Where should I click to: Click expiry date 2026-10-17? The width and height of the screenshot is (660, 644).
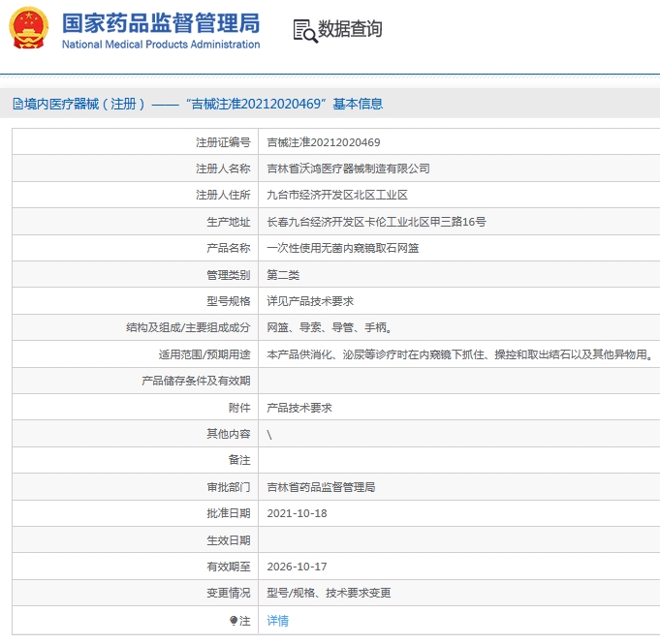click(297, 567)
